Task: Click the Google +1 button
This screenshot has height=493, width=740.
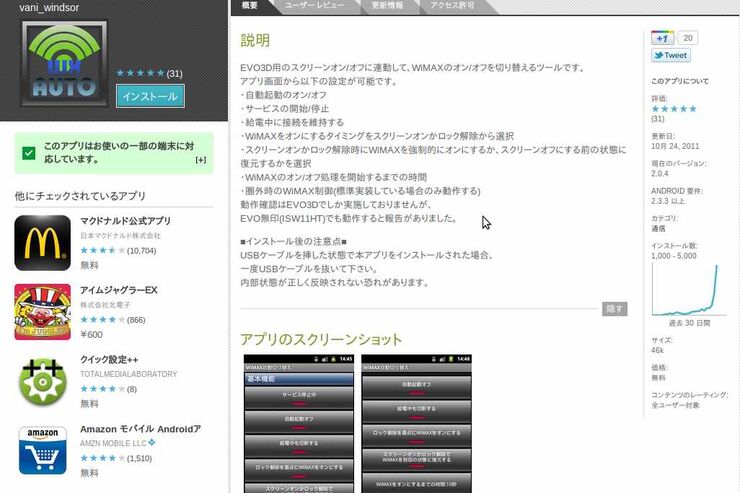Action: (x=663, y=38)
